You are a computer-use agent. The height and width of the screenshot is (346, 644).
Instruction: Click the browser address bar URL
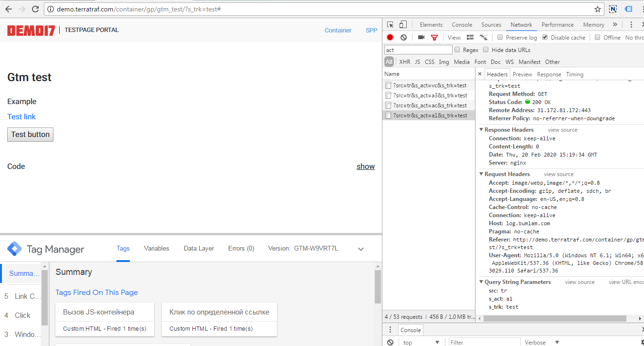pos(138,9)
